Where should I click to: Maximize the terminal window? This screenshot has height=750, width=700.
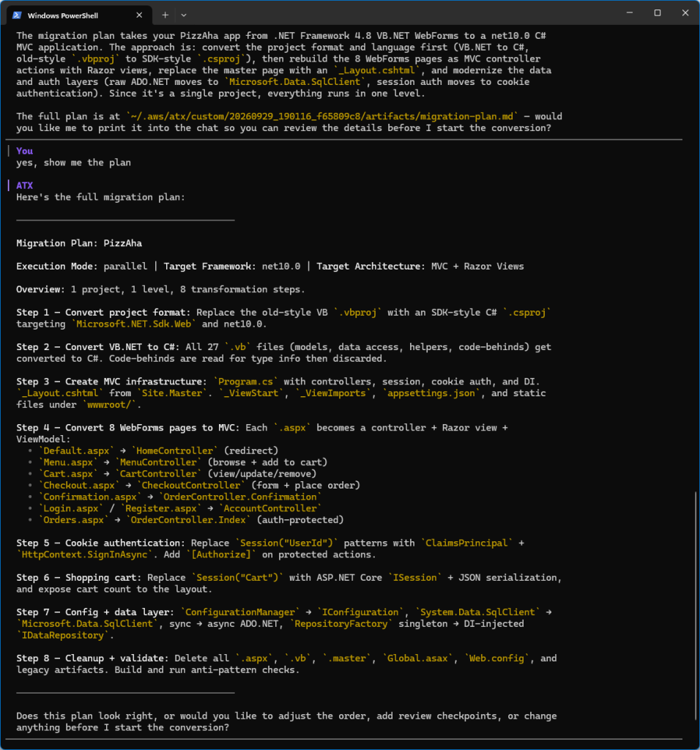pyautogui.click(x=658, y=13)
